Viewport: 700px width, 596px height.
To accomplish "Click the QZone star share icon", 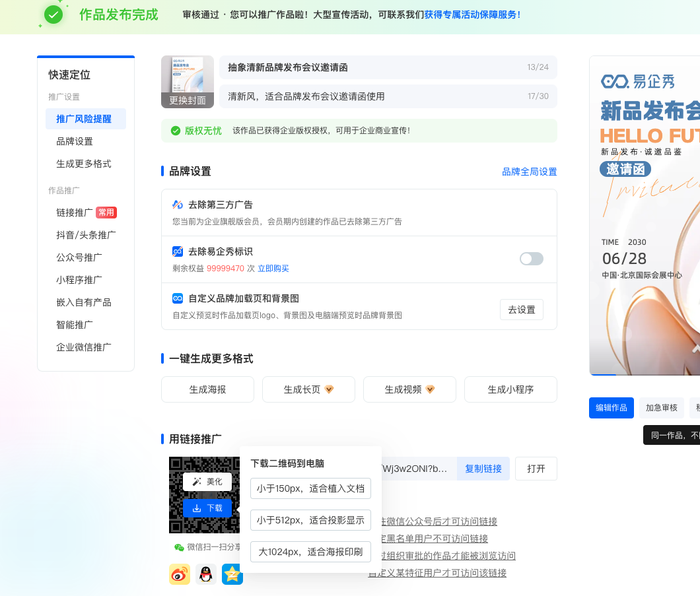I will click(232, 574).
